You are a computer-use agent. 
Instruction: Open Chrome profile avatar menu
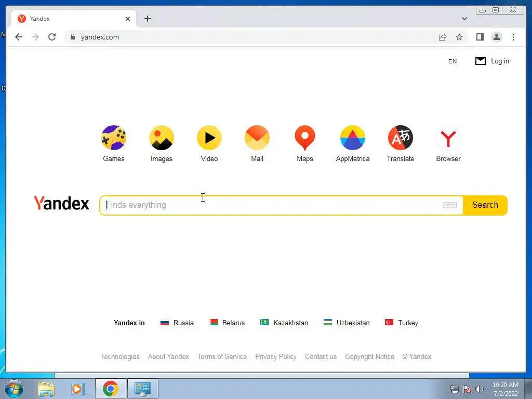point(496,37)
